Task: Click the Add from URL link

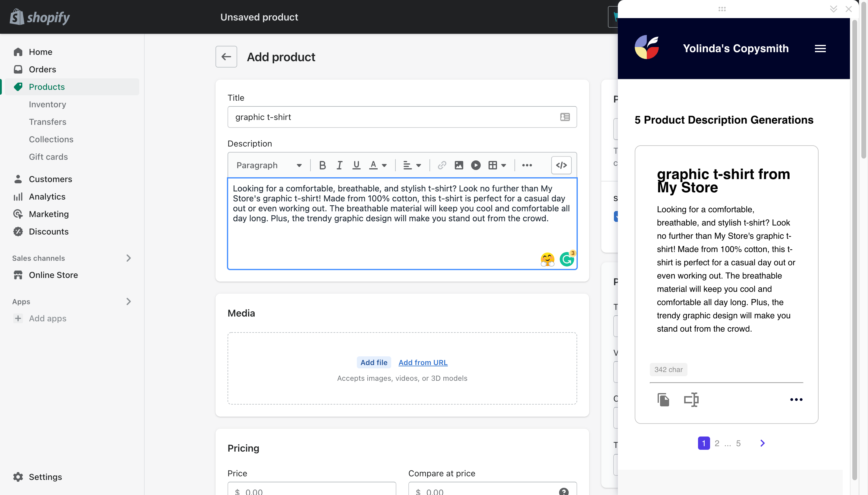Action: [423, 362]
